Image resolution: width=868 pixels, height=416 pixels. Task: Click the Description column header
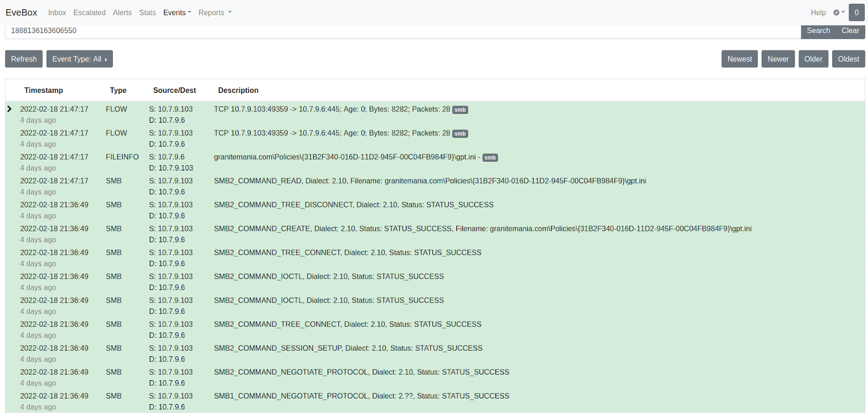point(238,90)
